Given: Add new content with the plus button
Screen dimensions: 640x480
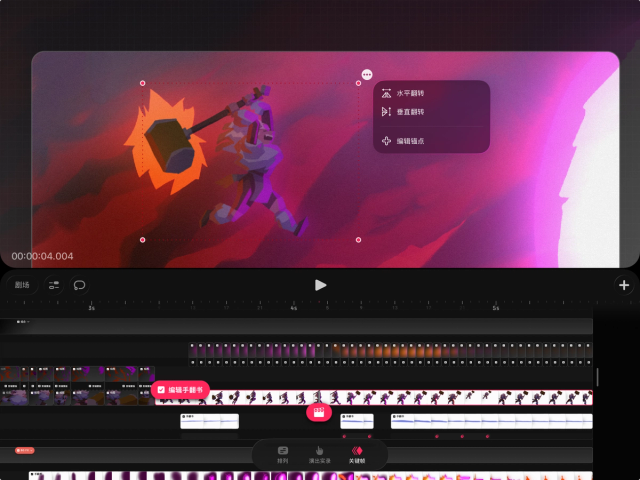Looking at the screenshot, I should 624,285.
